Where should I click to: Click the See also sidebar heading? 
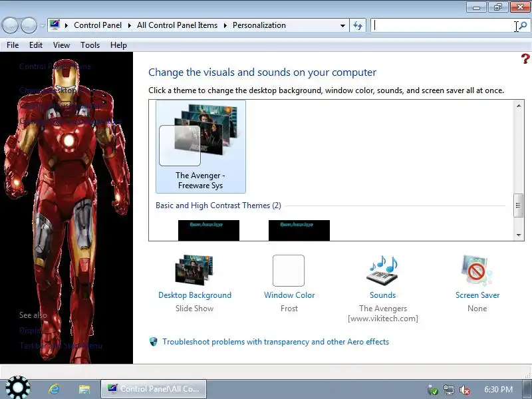(x=33, y=315)
